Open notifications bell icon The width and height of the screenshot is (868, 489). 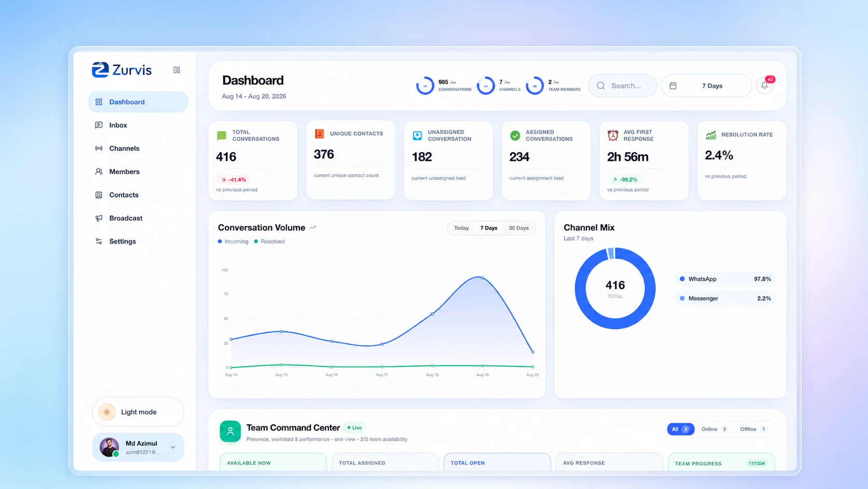765,86
